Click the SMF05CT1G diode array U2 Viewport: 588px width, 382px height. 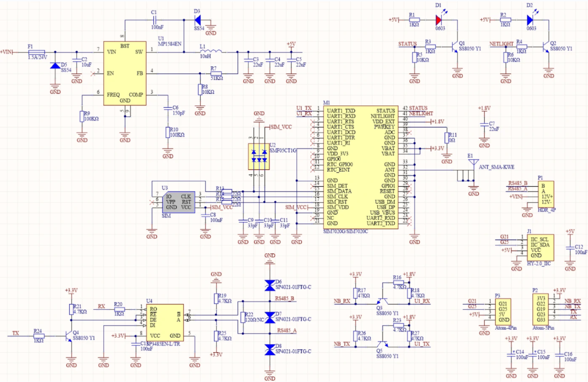pos(259,156)
